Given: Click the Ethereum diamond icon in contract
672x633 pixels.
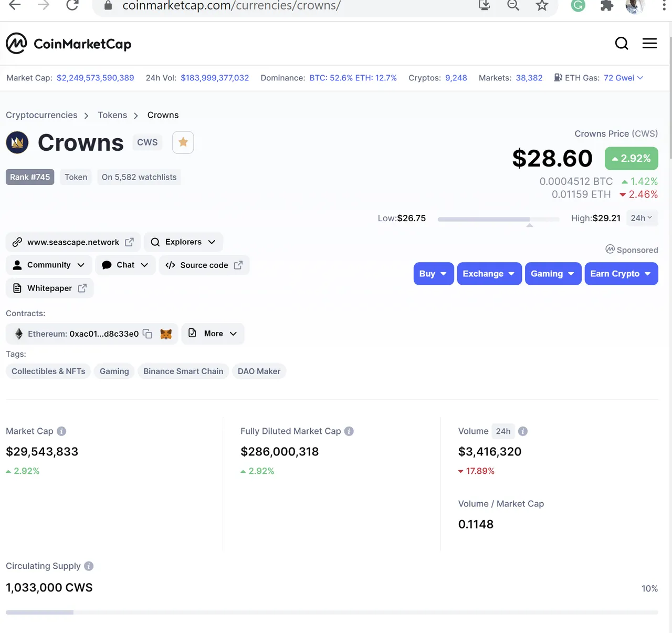Looking at the screenshot, I should [x=19, y=334].
